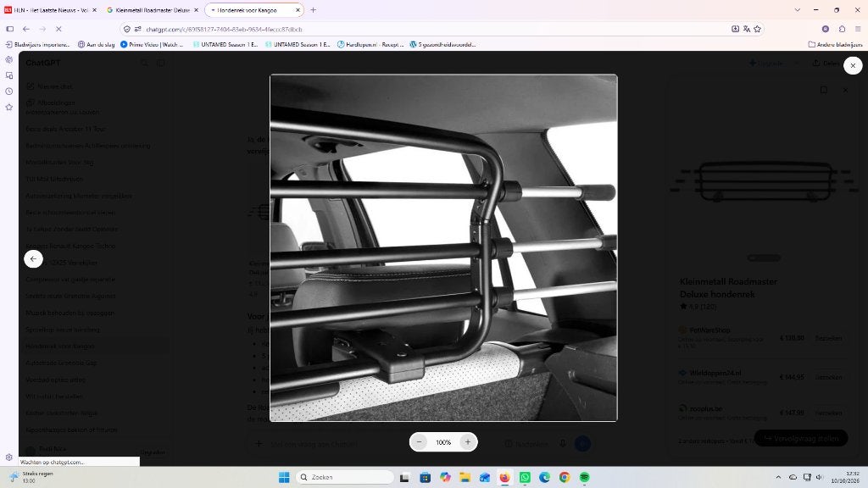Open the Aan de slag bookmark

coord(97,44)
